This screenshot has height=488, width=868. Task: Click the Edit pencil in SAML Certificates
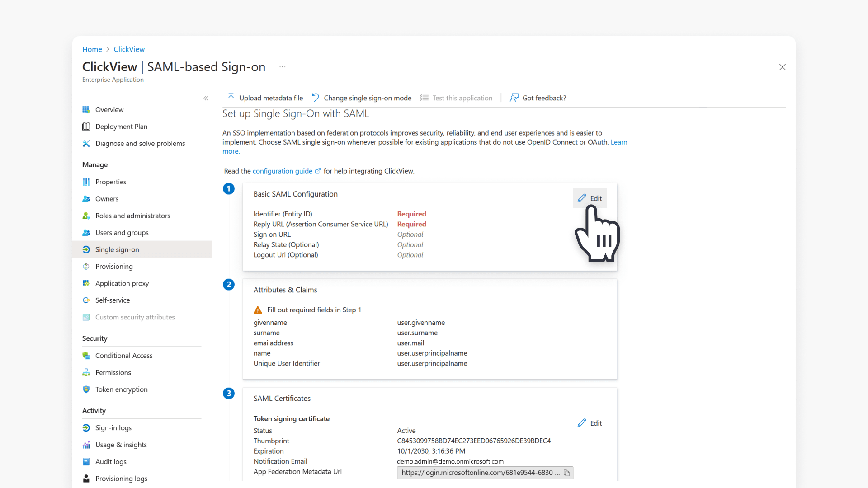pos(582,422)
